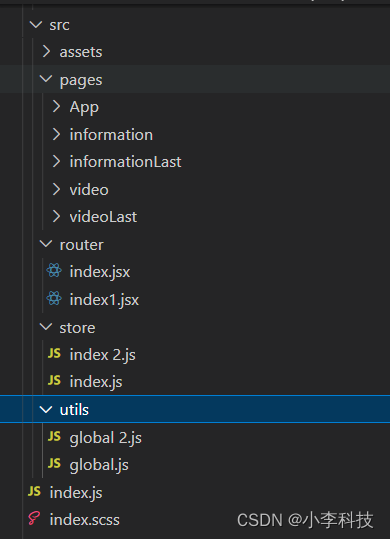The image size is (390, 539).
Task: Click the JS icon beside store index.js
Action: pos(54,380)
